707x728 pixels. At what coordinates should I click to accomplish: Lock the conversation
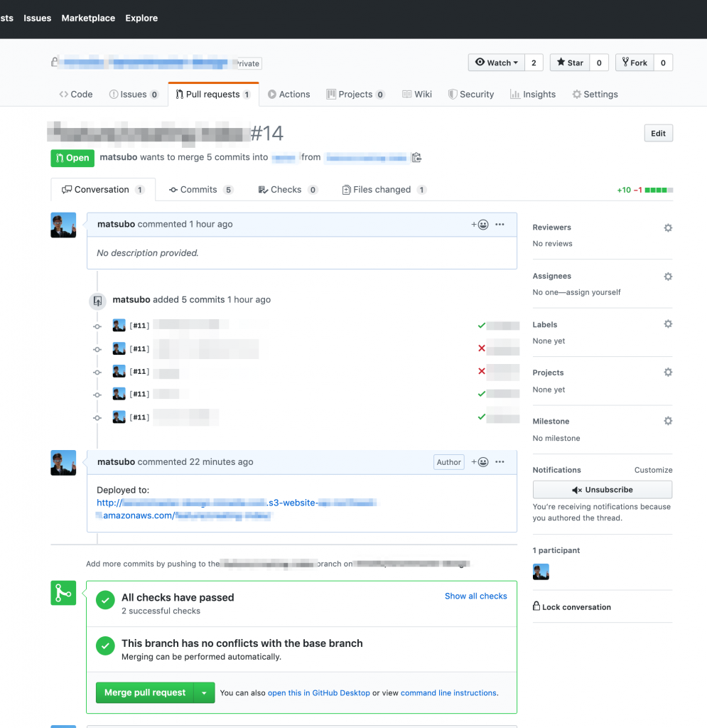[572, 606]
